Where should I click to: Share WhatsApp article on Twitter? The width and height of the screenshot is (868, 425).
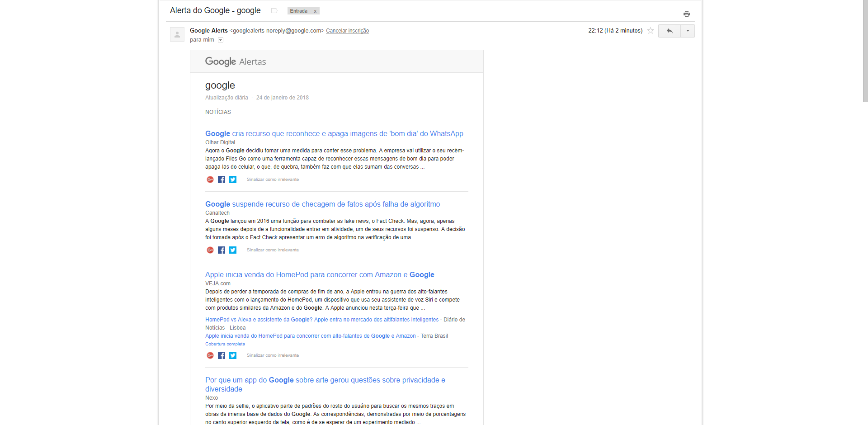tap(233, 179)
